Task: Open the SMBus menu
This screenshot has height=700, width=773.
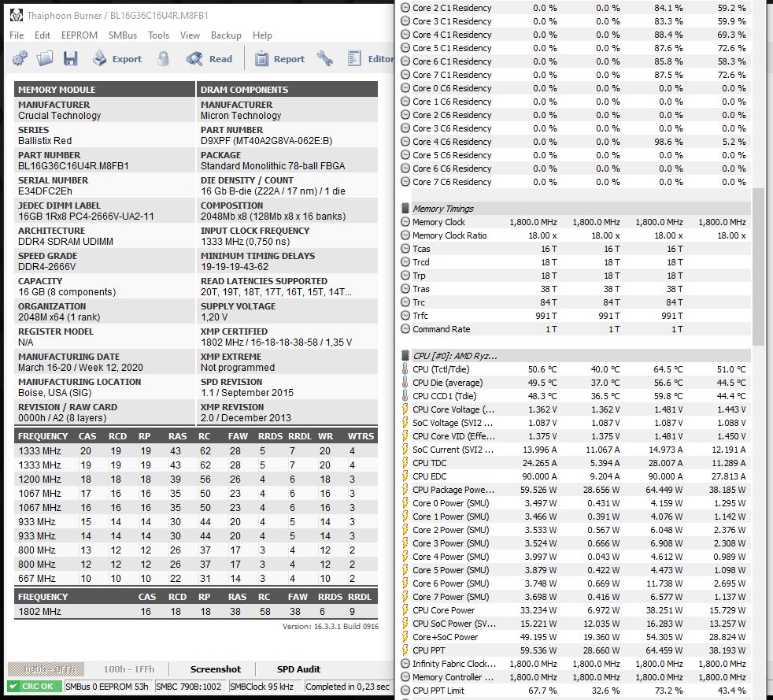Action: point(123,35)
